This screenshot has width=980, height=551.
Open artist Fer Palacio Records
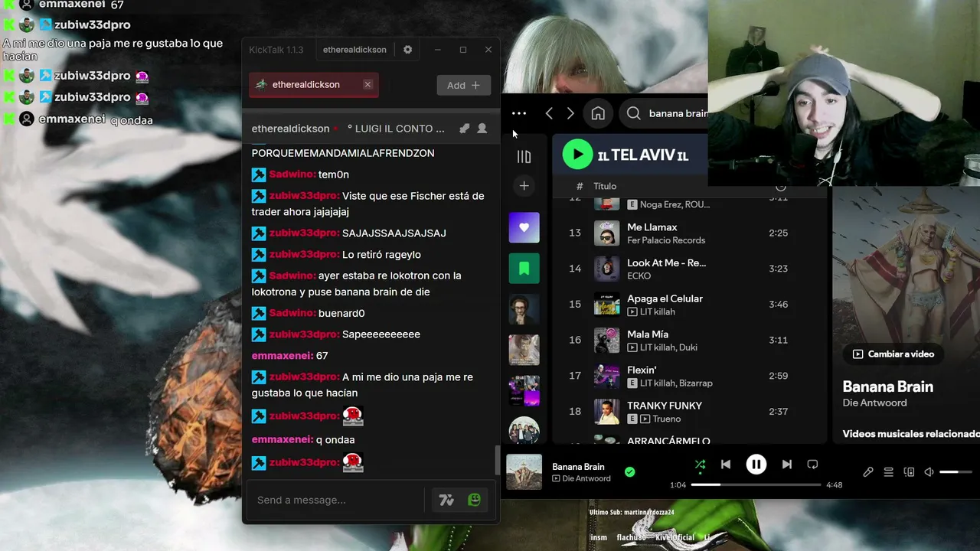click(666, 240)
